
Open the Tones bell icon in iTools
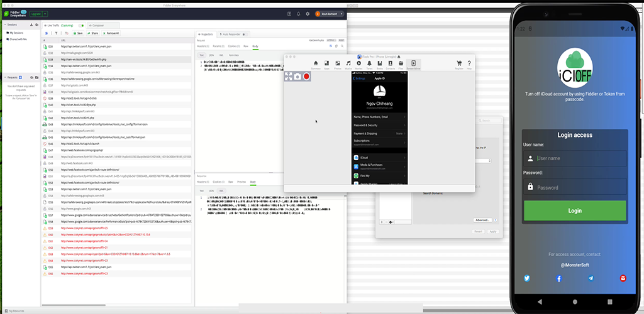click(x=369, y=65)
